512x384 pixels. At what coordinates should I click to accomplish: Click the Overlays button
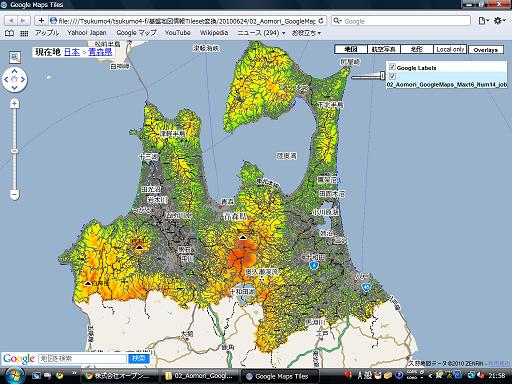click(x=486, y=50)
